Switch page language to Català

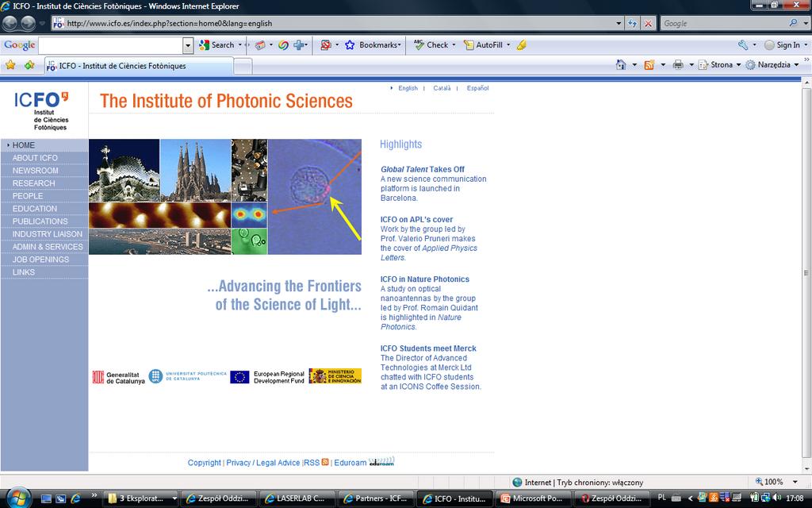[x=442, y=88]
